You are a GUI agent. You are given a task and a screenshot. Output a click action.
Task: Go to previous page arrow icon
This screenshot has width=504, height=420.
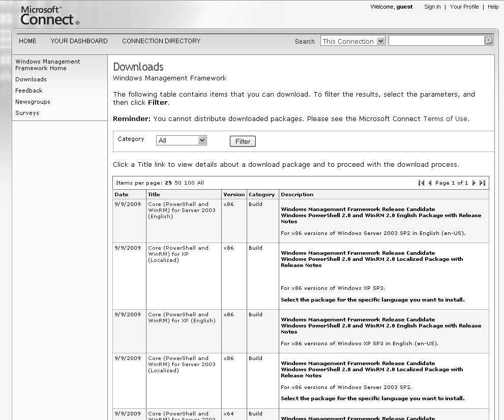pos(430,183)
